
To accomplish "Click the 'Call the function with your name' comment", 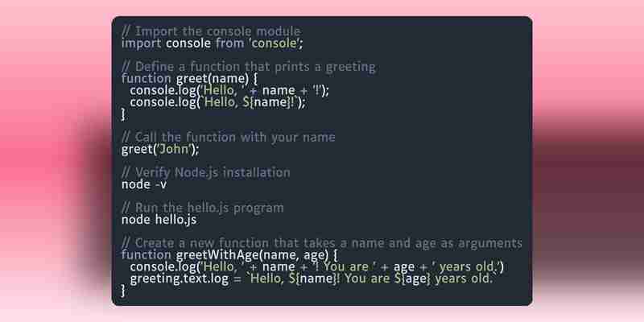I will click(229, 137).
